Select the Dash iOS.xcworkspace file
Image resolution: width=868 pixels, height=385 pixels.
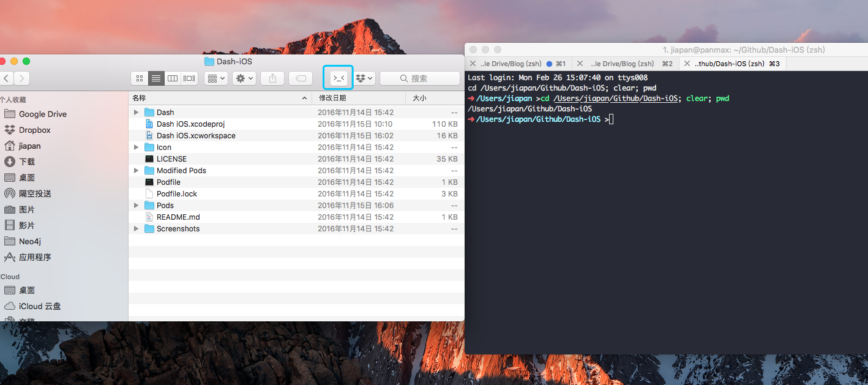(195, 136)
